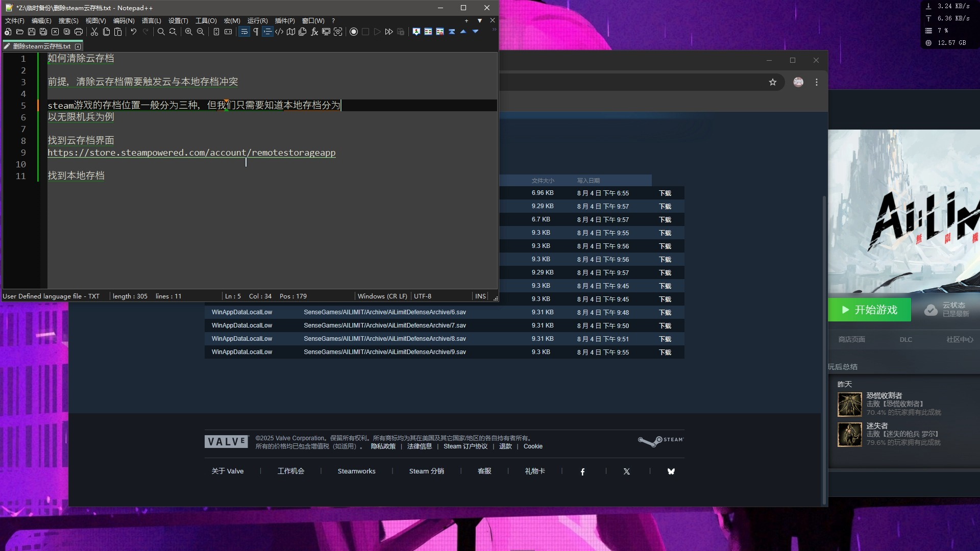
Task: Open the function list fx icon
Action: (x=314, y=32)
